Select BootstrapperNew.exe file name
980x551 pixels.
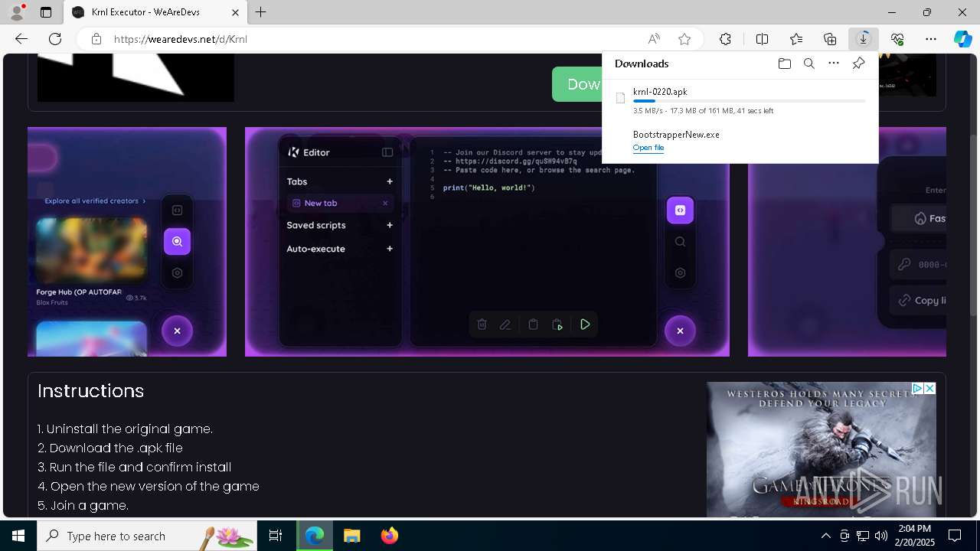tap(676, 135)
